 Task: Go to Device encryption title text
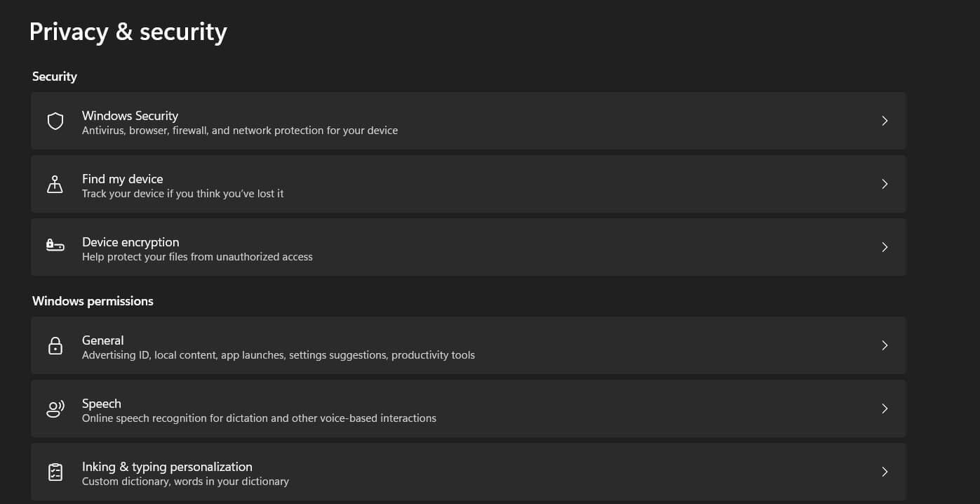130,242
